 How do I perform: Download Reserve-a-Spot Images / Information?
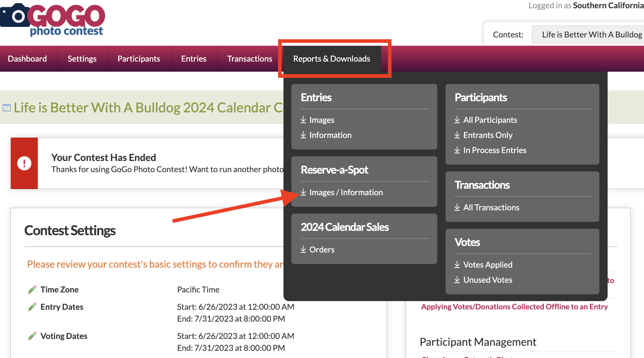(x=346, y=192)
